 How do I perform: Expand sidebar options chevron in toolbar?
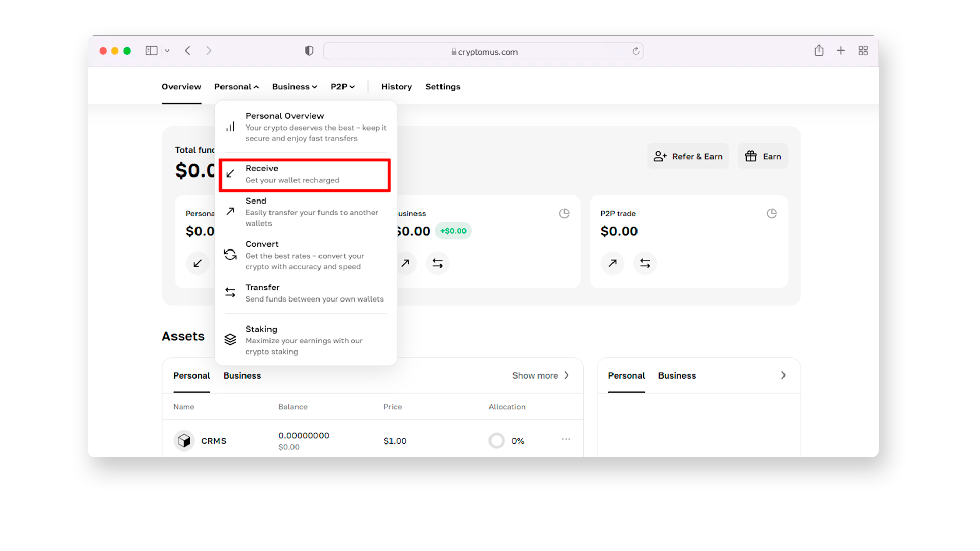tap(167, 51)
